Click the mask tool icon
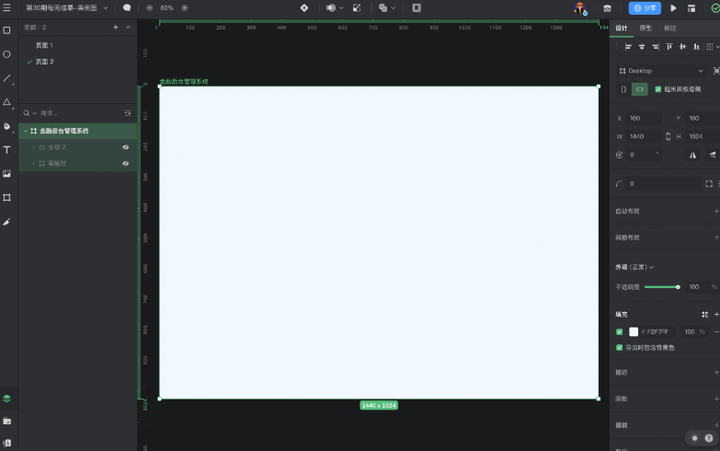The height and width of the screenshot is (451, 720). (x=331, y=8)
